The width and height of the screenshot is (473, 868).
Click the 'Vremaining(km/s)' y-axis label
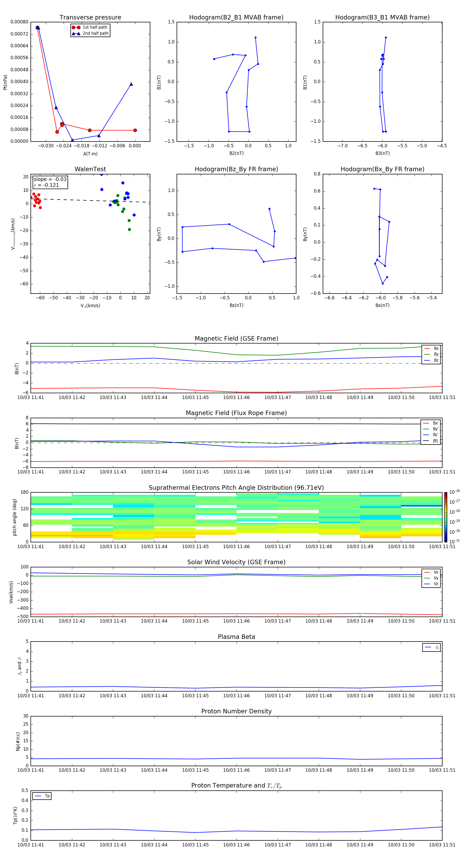13,234
